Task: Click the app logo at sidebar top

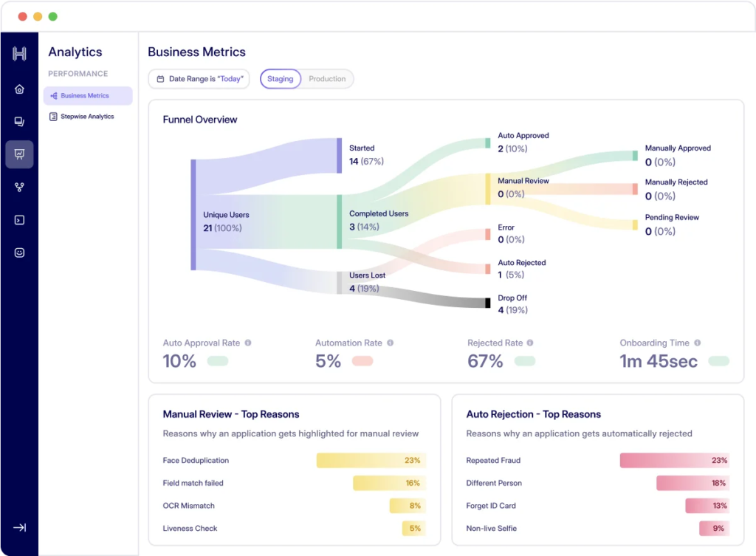Action: click(19, 52)
